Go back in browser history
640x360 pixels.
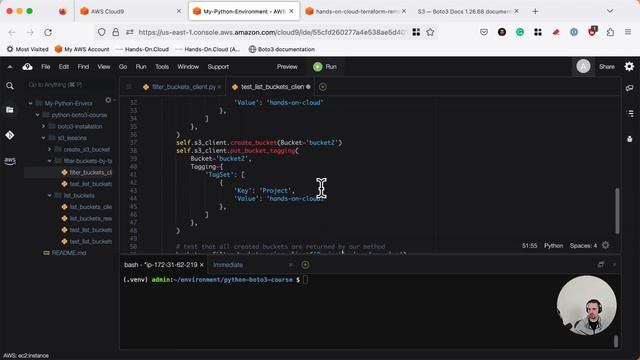[x=12, y=32]
